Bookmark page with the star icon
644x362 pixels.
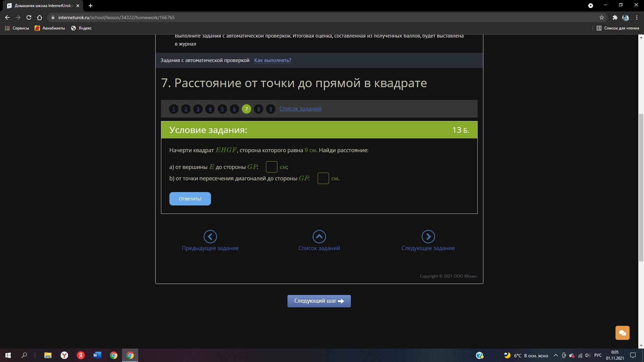pyautogui.click(x=601, y=17)
